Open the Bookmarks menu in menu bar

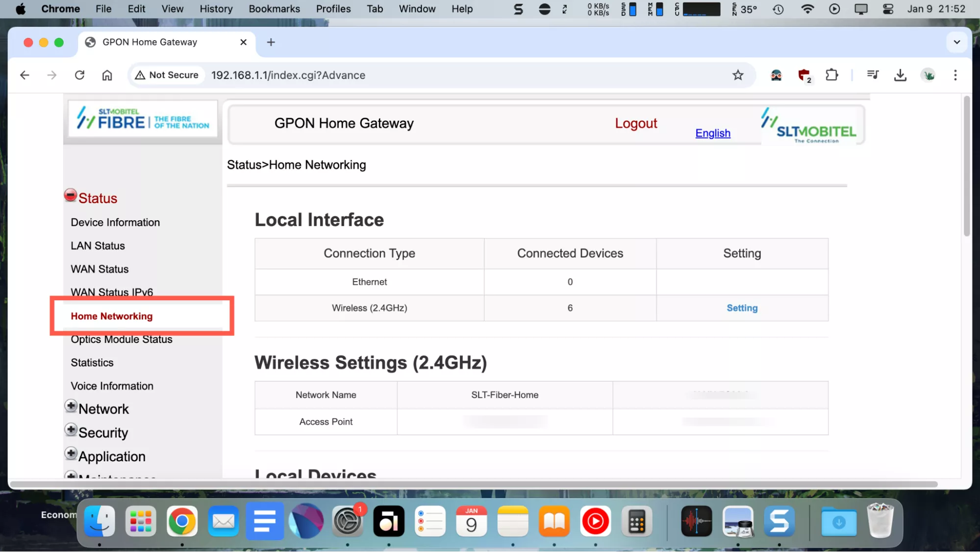[x=274, y=9]
